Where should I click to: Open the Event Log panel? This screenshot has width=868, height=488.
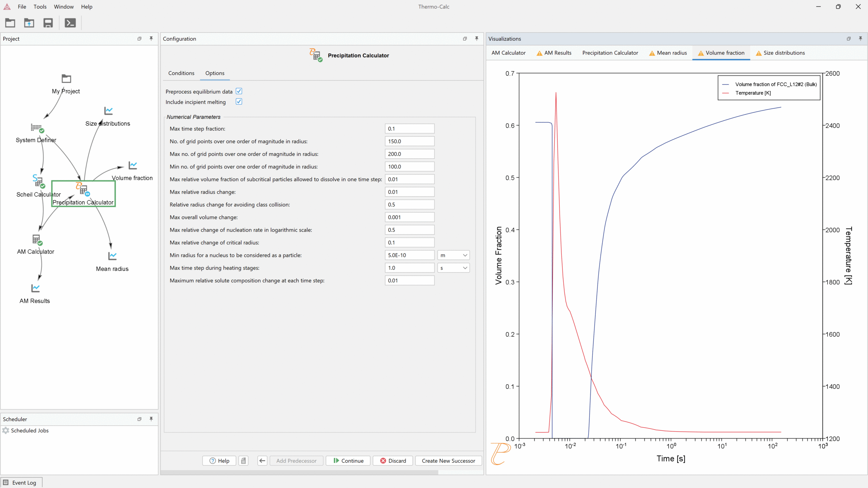(x=21, y=483)
